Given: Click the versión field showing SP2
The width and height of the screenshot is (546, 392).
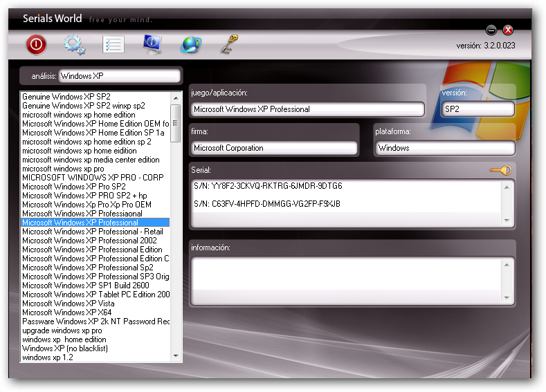Looking at the screenshot, I should [x=477, y=109].
